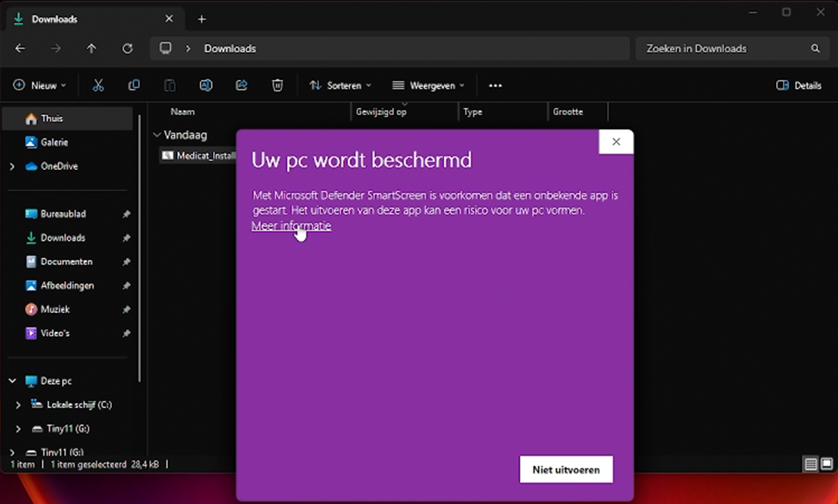Click the address bar chevron before Downloads
This screenshot has width=838, height=504.
coord(187,48)
